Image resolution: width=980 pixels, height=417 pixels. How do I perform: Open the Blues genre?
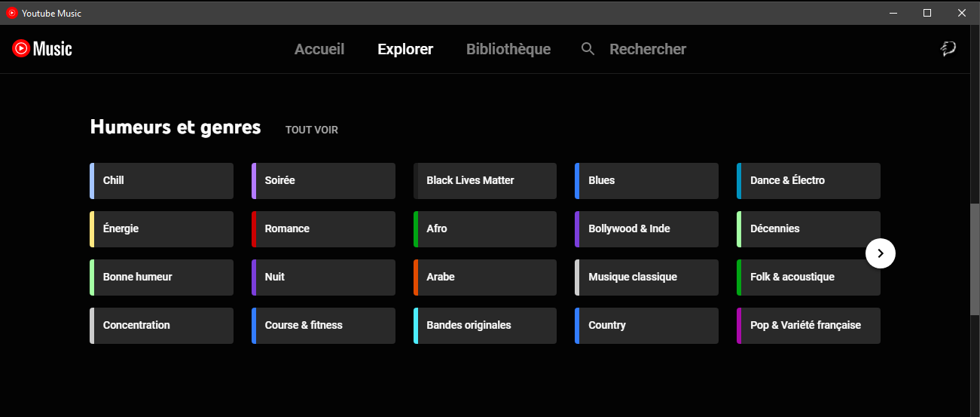[x=646, y=181]
